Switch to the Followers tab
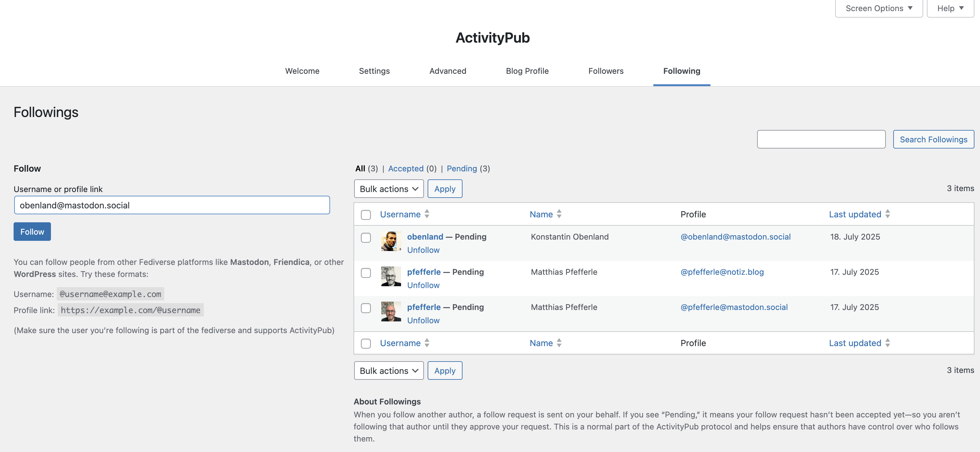980x452 pixels. [606, 71]
